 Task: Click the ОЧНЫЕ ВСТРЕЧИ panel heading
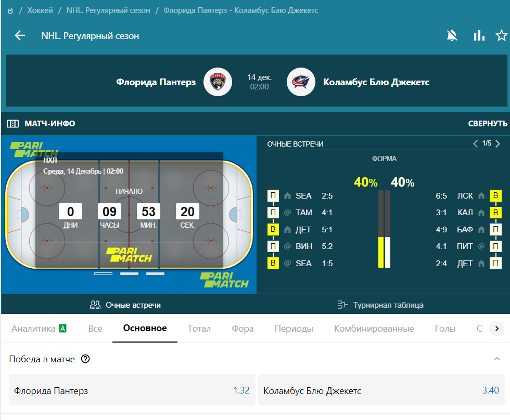coord(296,144)
